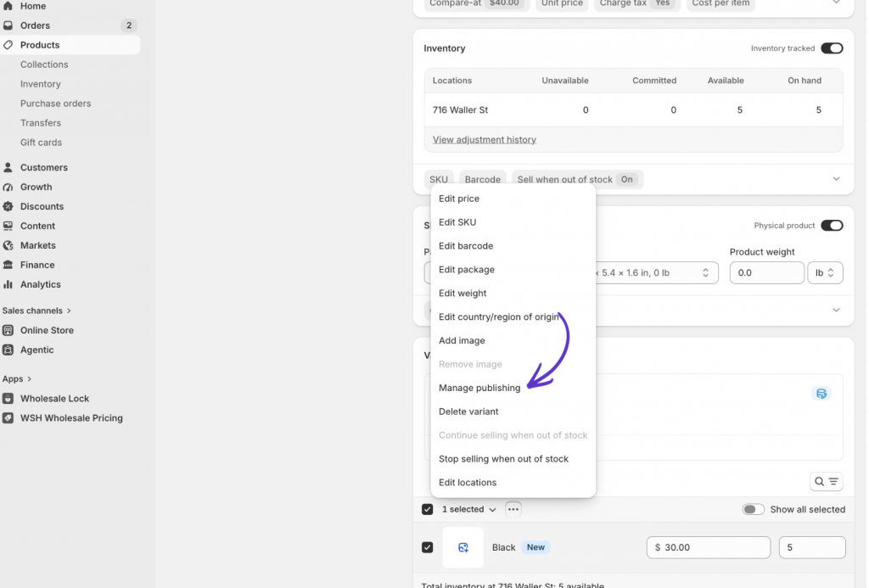Click the Wholesale Lock app icon
Viewport: 869px width, 588px height.
[8, 399]
